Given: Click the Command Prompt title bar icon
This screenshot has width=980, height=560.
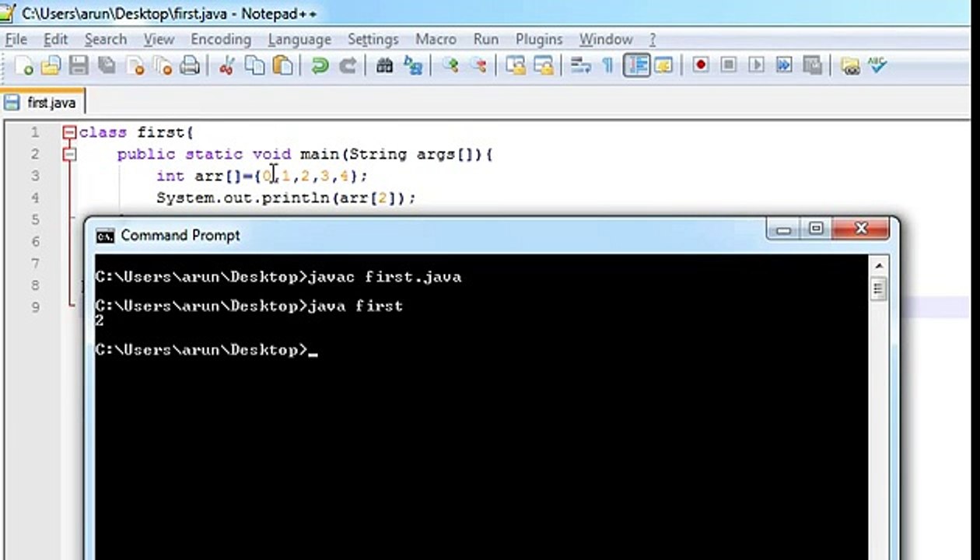Looking at the screenshot, I should [x=105, y=236].
